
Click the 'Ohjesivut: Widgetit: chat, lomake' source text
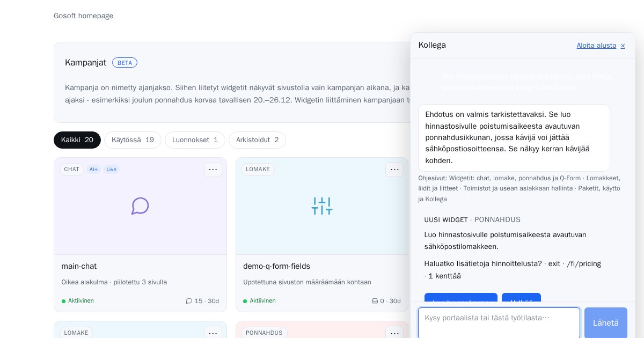point(519,188)
